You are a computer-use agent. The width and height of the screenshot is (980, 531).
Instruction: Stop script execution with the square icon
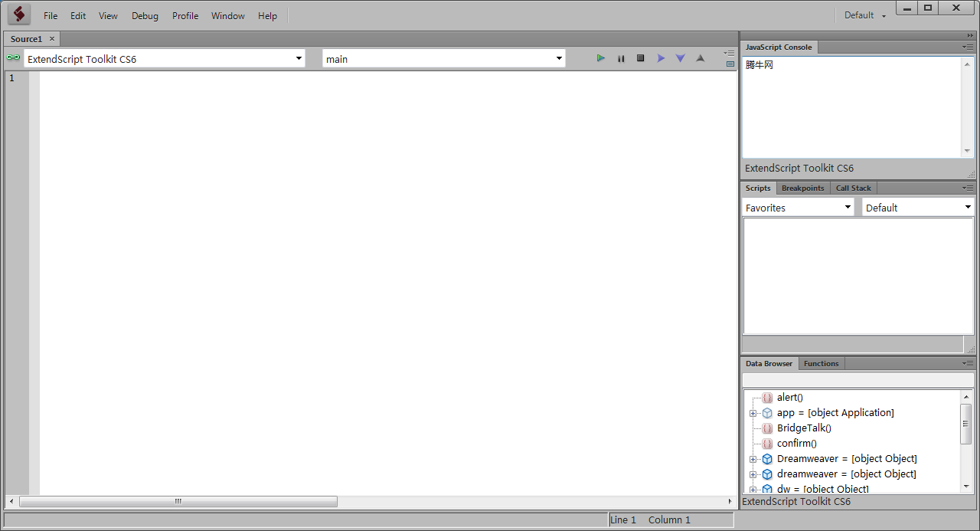click(641, 58)
